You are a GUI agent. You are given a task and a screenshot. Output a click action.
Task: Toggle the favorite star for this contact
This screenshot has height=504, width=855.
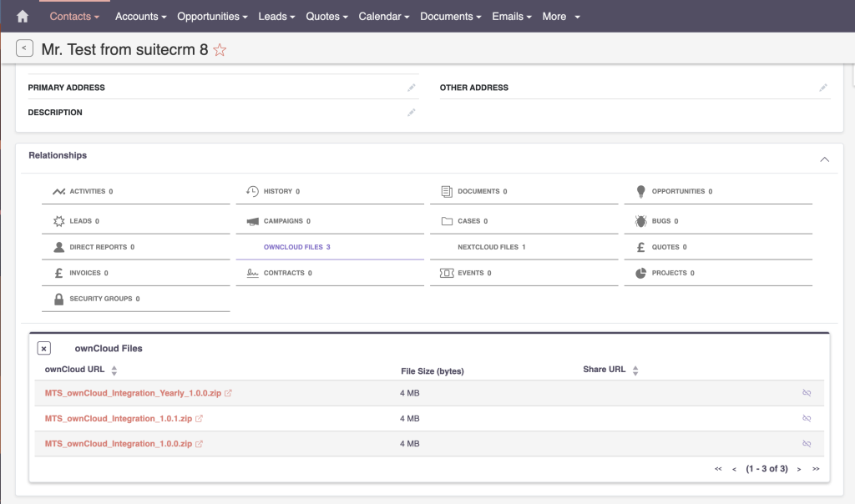[x=219, y=50]
